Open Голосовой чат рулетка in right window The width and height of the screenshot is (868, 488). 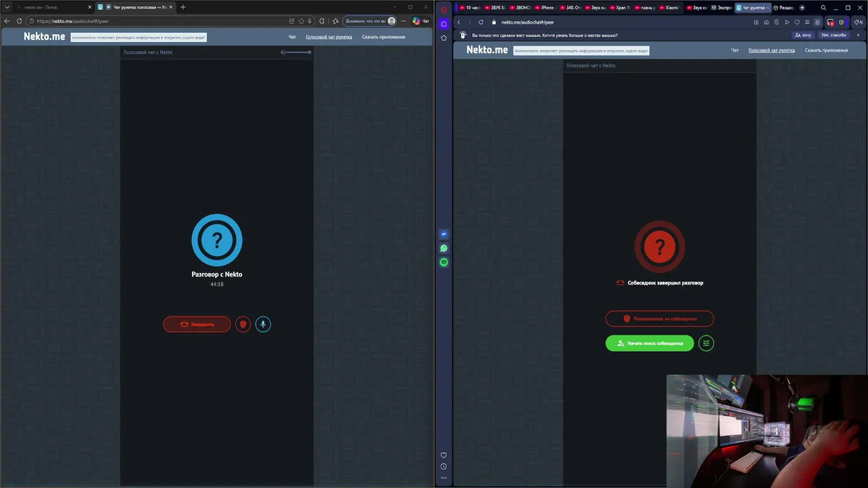tap(772, 50)
